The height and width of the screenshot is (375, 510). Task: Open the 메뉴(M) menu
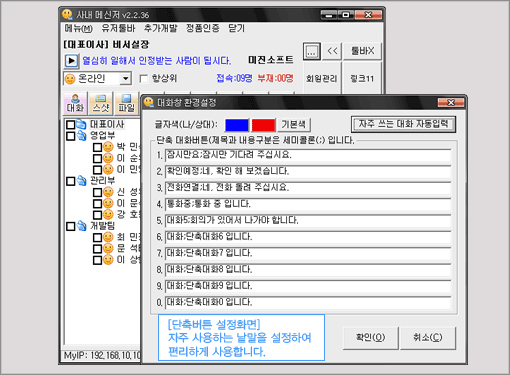[x=78, y=28]
